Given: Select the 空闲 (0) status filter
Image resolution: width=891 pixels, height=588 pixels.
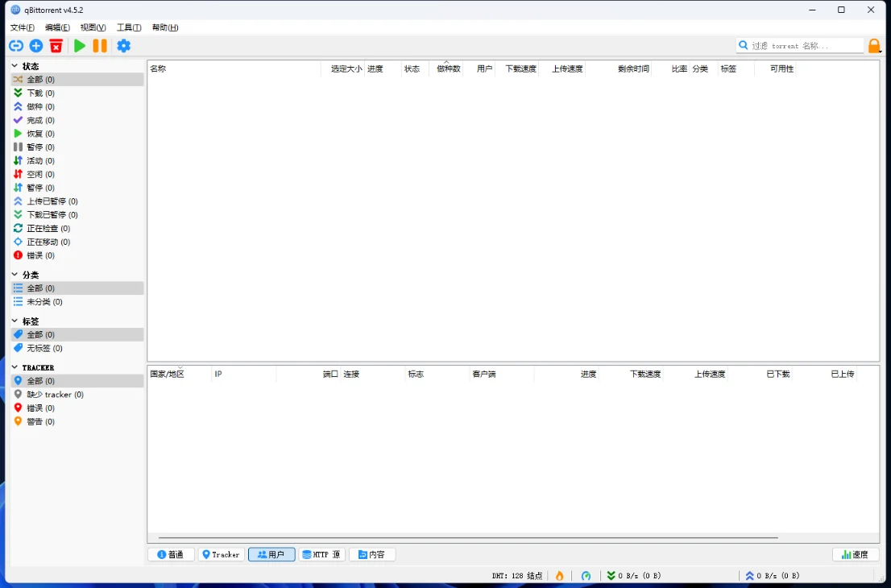Looking at the screenshot, I should [x=77, y=175].
